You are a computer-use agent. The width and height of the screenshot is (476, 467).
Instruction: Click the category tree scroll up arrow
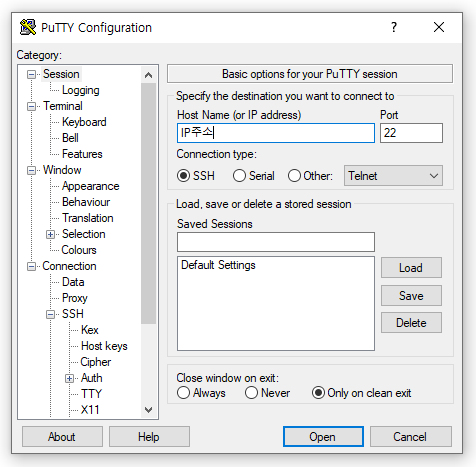pyautogui.click(x=149, y=75)
